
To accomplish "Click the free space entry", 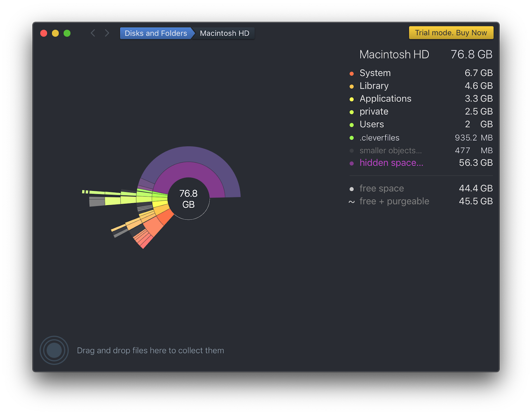I will pos(421,189).
